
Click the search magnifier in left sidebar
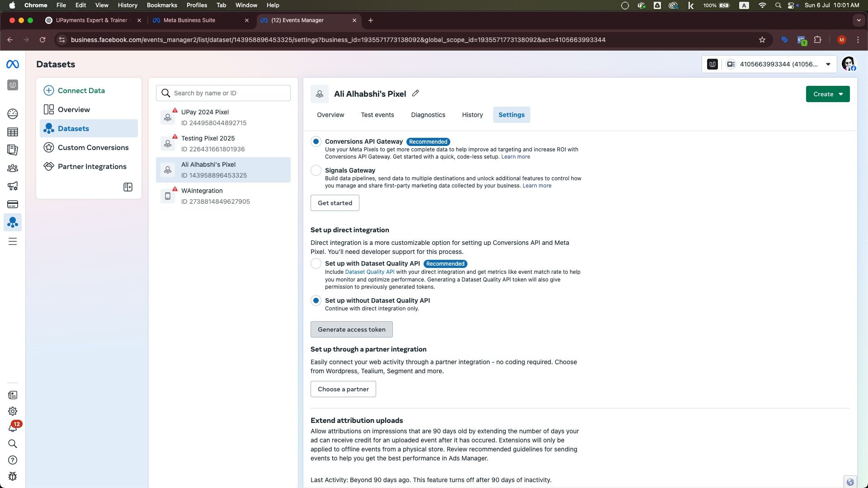[x=13, y=444]
